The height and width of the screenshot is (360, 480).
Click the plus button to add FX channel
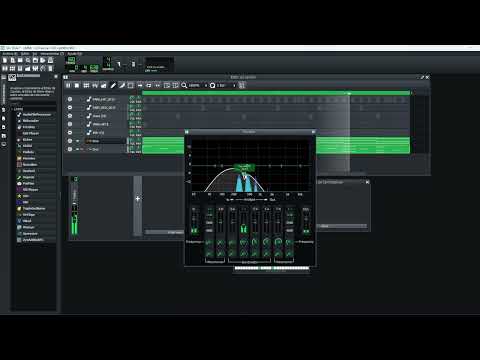tap(138, 199)
